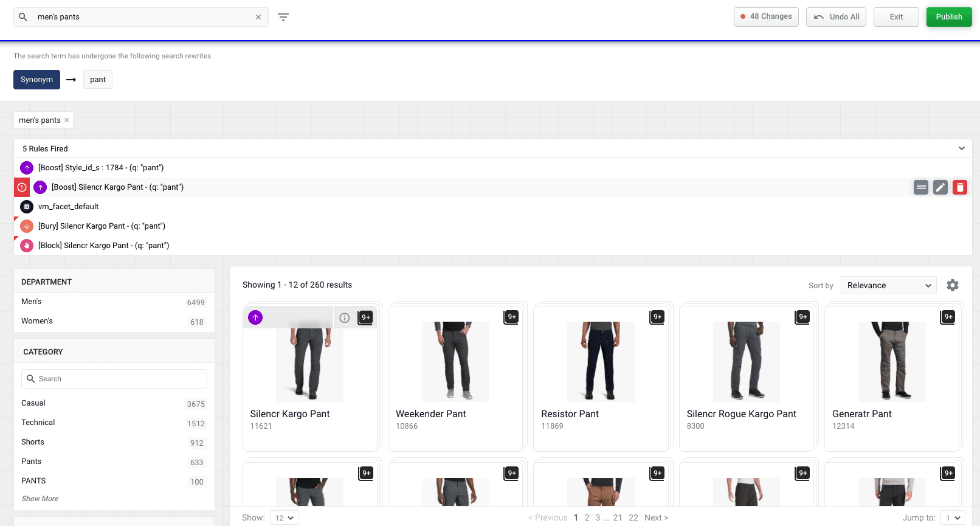Open 9+ variants on Weekender Pant card
The image size is (980, 526).
(511, 317)
